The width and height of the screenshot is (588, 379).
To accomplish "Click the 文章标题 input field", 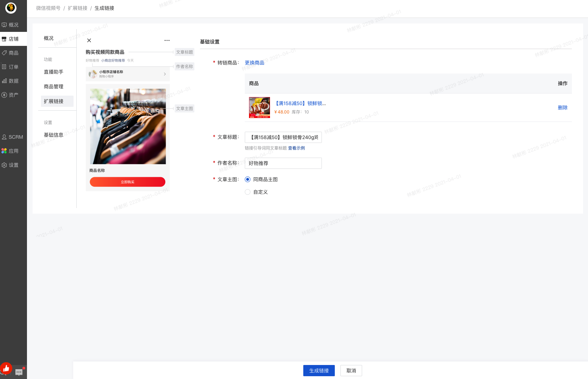I will pos(283,137).
